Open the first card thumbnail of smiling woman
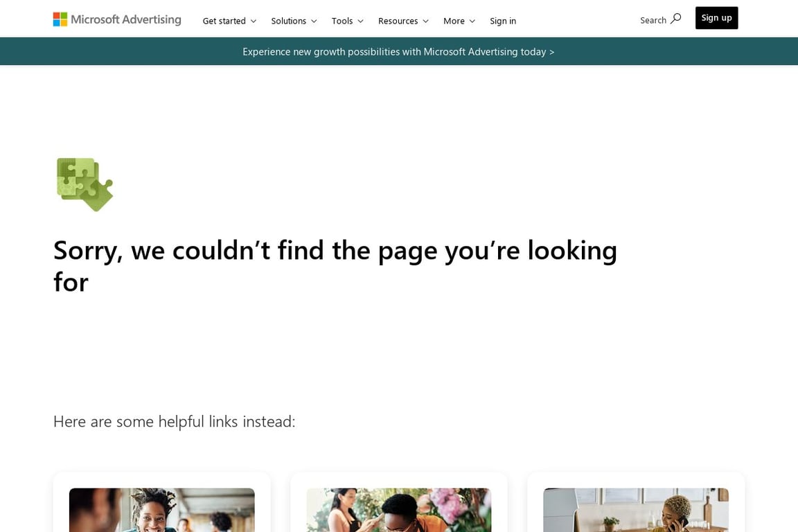 point(162,510)
